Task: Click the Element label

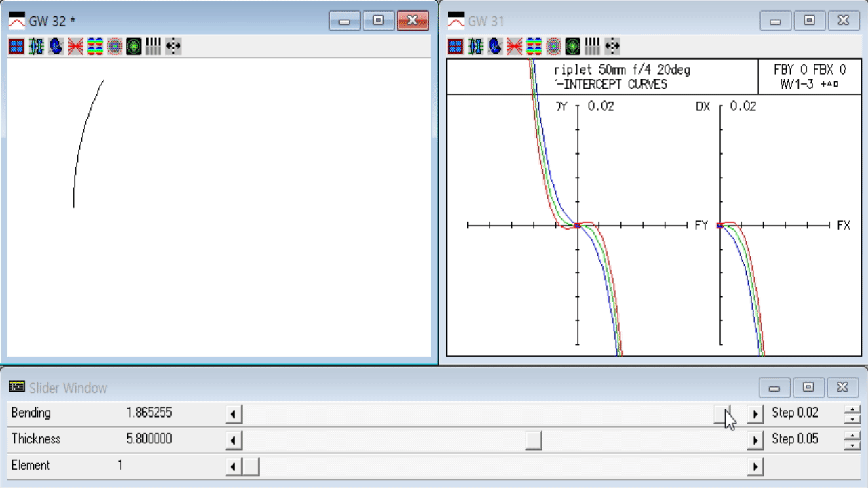Action: click(x=30, y=466)
